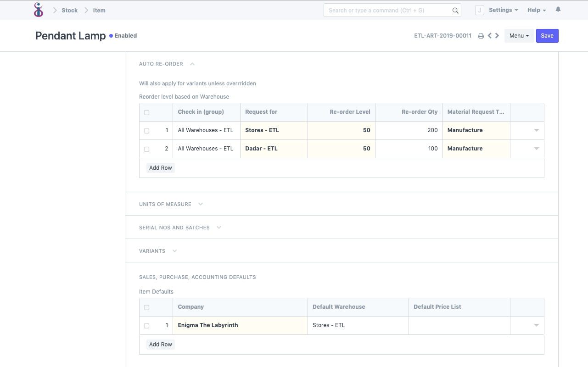Save the Pendant Lamp item

tap(547, 35)
